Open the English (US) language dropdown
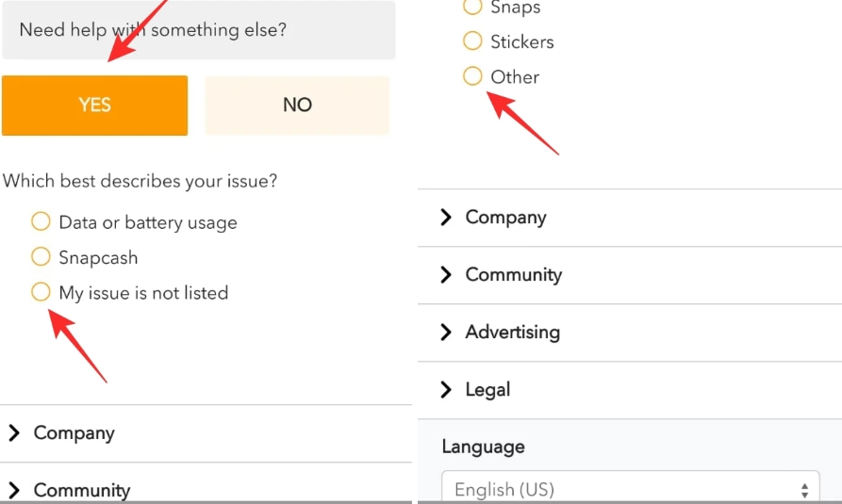This screenshot has height=504, width=842. pos(631,487)
